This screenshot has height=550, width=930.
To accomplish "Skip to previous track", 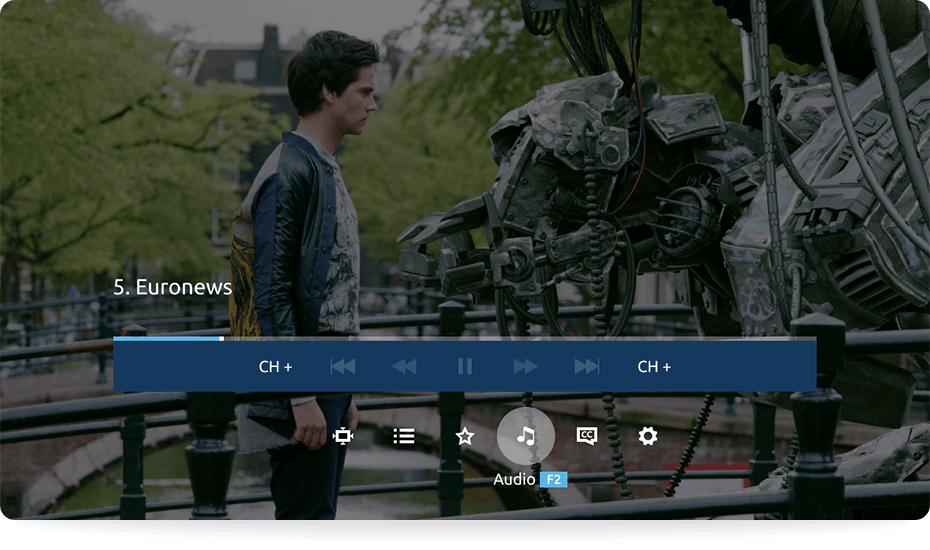I will [x=343, y=367].
